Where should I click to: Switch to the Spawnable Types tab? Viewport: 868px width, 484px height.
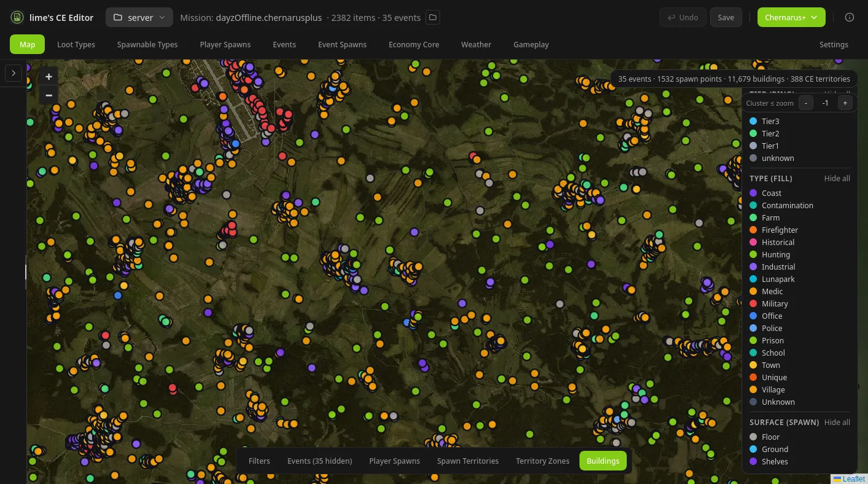pyautogui.click(x=147, y=44)
